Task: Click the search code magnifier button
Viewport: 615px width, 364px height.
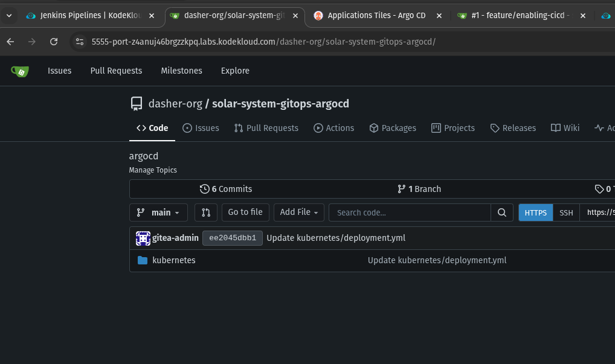Action: [501, 212]
